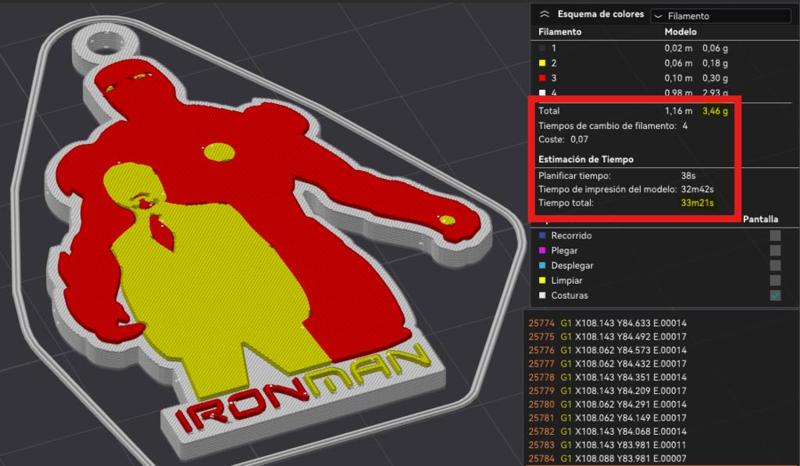Click the Pantalla column header
The image size is (800, 466).
(760, 219)
